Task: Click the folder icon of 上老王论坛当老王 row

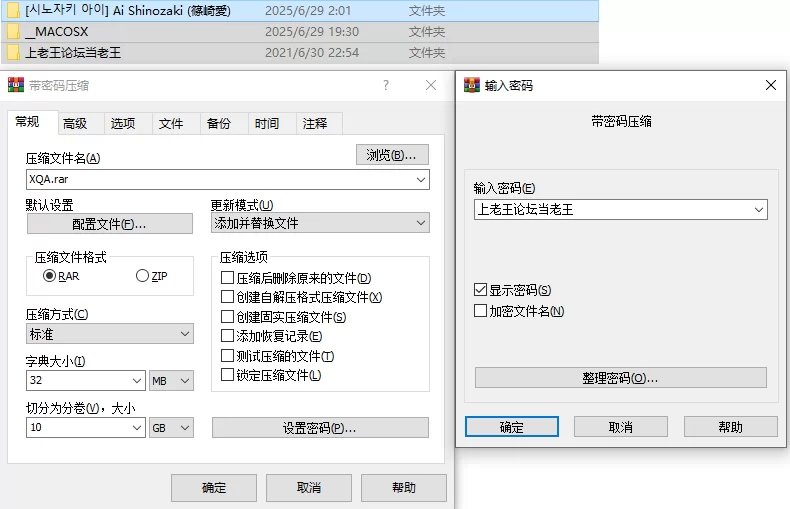Action: point(14,52)
